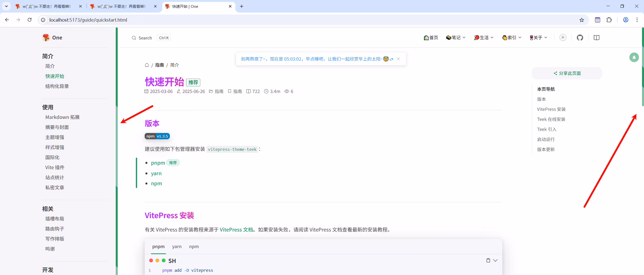
Task: Open sidebar item Markdown 拓展
Action: [x=62, y=117]
